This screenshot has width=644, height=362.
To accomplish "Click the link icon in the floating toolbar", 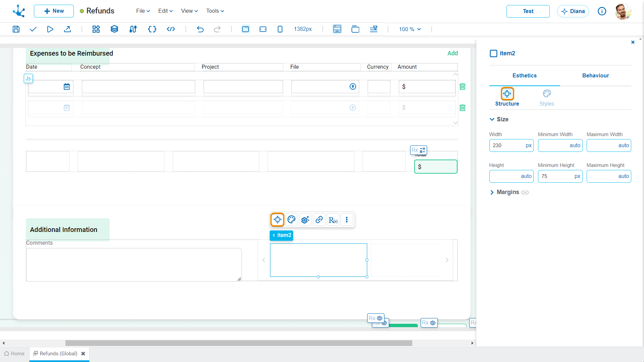I will pos(319,220).
